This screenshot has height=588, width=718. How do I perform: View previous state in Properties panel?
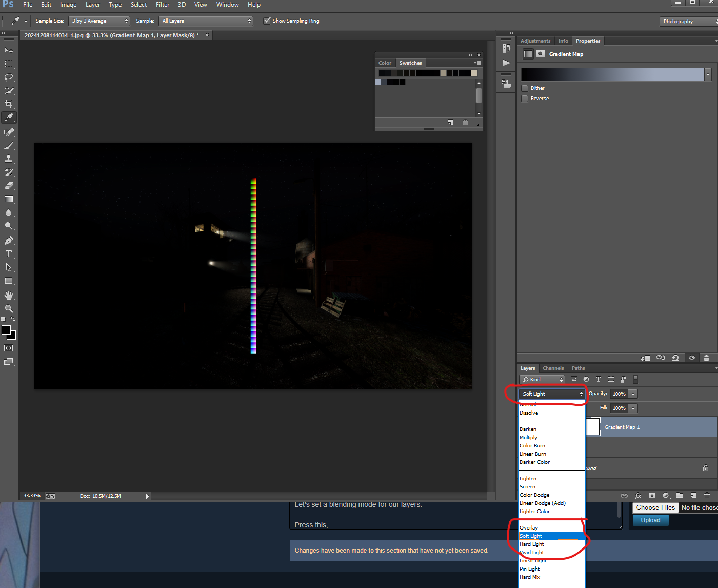pos(661,358)
